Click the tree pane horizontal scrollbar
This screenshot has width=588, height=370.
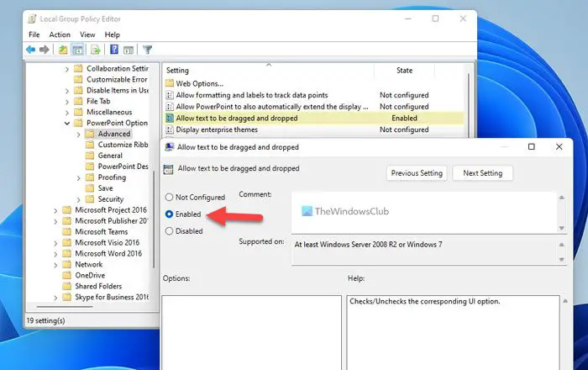pyautogui.click(x=65, y=307)
